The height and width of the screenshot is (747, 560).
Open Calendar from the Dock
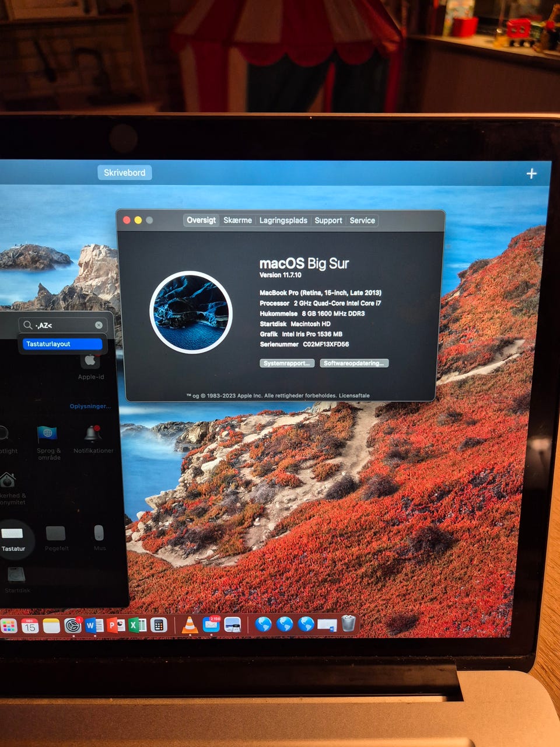pos(30,626)
